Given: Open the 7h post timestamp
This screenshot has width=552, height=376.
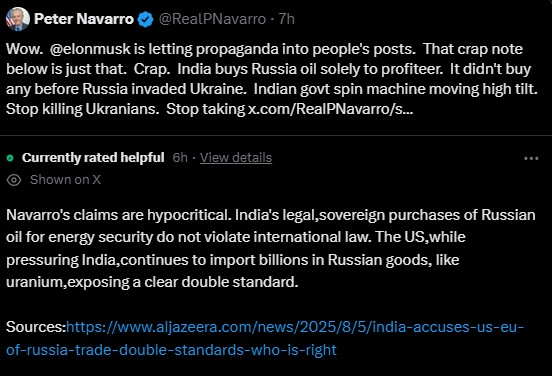Looking at the screenshot, I should coord(287,19).
